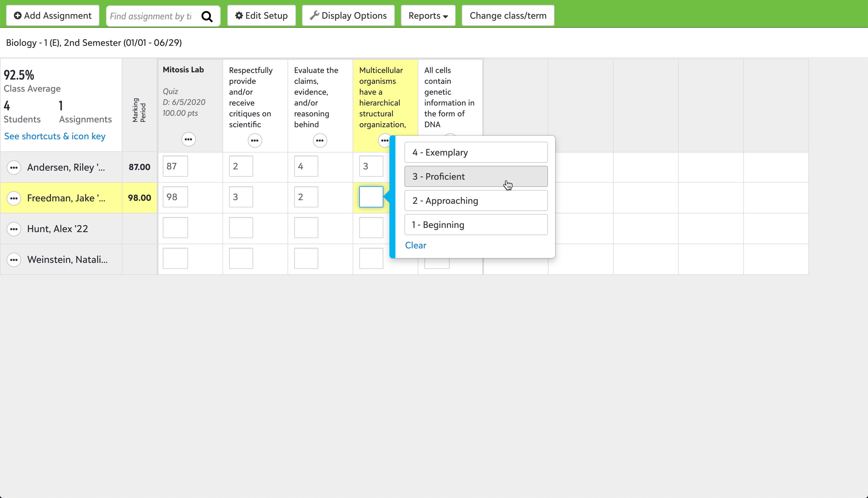
Task: Open Display Options
Action: pos(348,15)
